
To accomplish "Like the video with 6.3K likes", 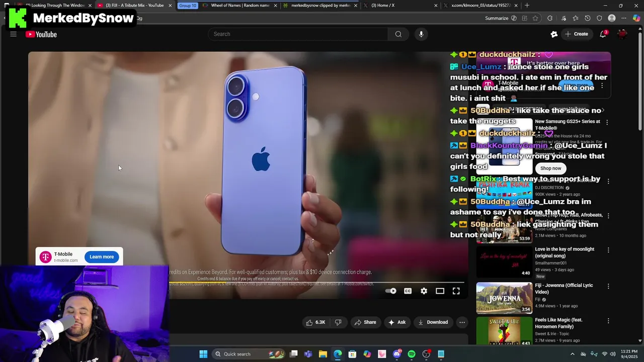I will coord(316,322).
